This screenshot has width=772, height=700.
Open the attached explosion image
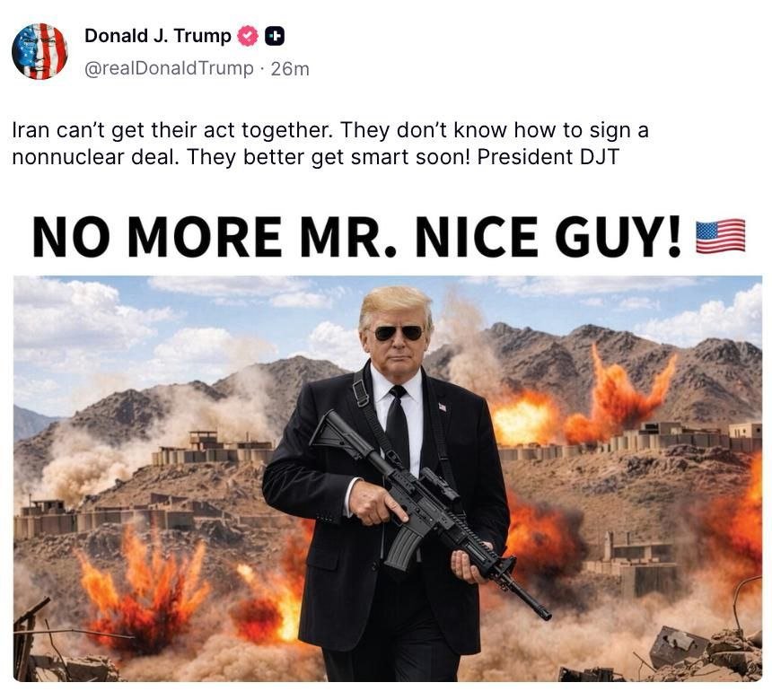click(388, 478)
